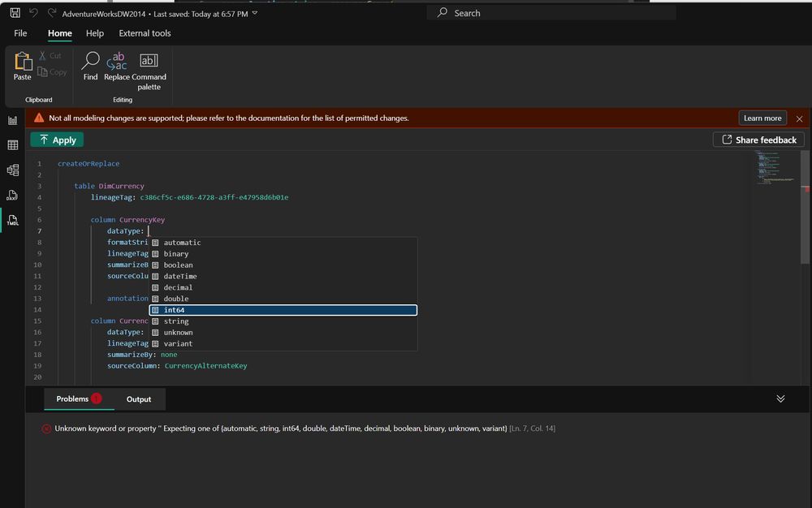Click line number 7 in gutter
Viewport: 812px width, 508px height.
tap(39, 231)
